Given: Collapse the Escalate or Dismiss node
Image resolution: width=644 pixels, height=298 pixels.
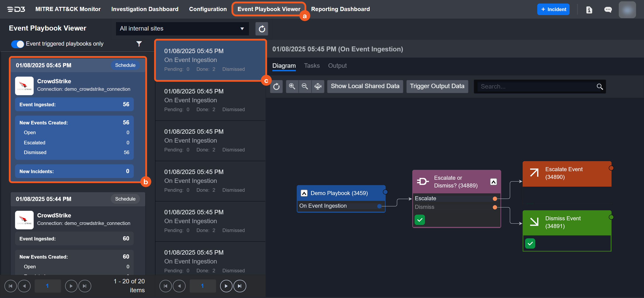Looking at the screenshot, I should coord(493,182).
